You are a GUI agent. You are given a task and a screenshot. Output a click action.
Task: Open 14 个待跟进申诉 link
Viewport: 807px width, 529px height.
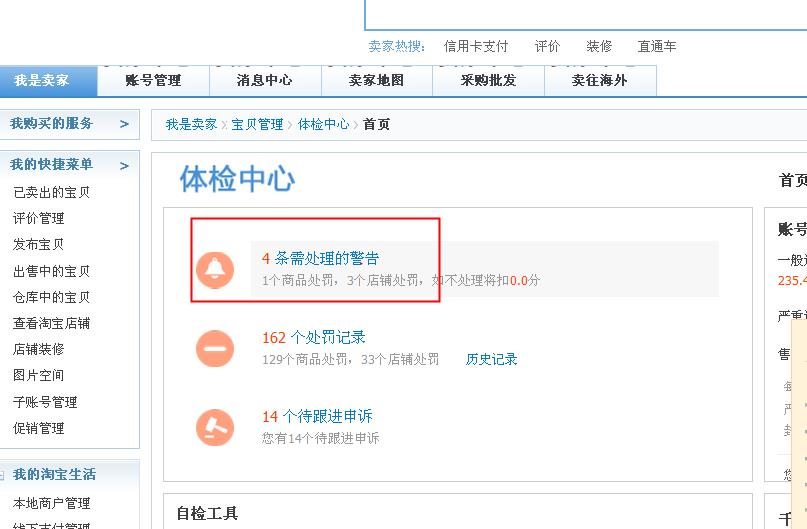tap(317, 416)
